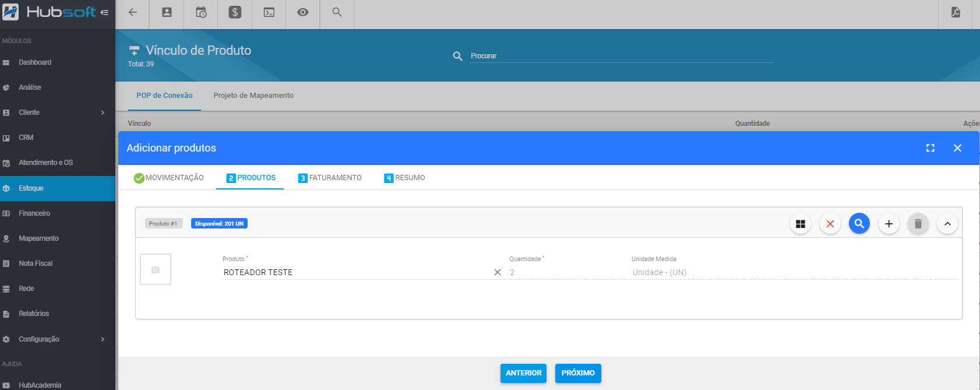
Task: Open Dashboard module
Action: (x=58, y=62)
